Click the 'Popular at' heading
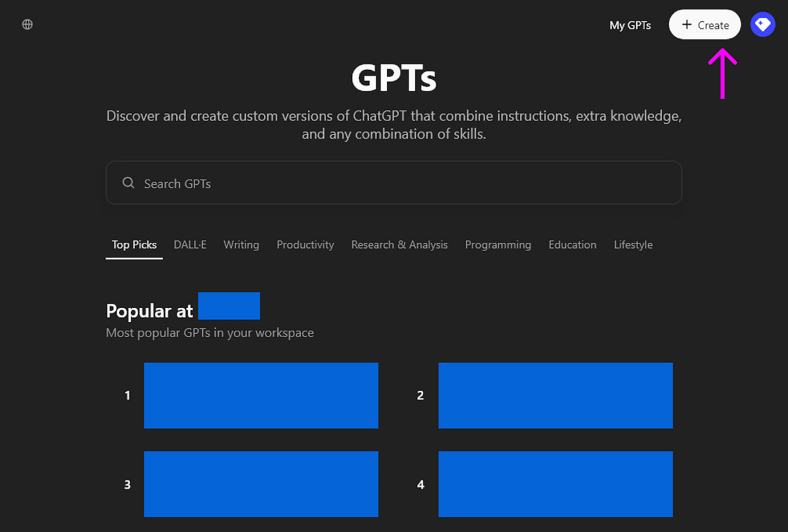The image size is (788, 532). click(149, 311)
